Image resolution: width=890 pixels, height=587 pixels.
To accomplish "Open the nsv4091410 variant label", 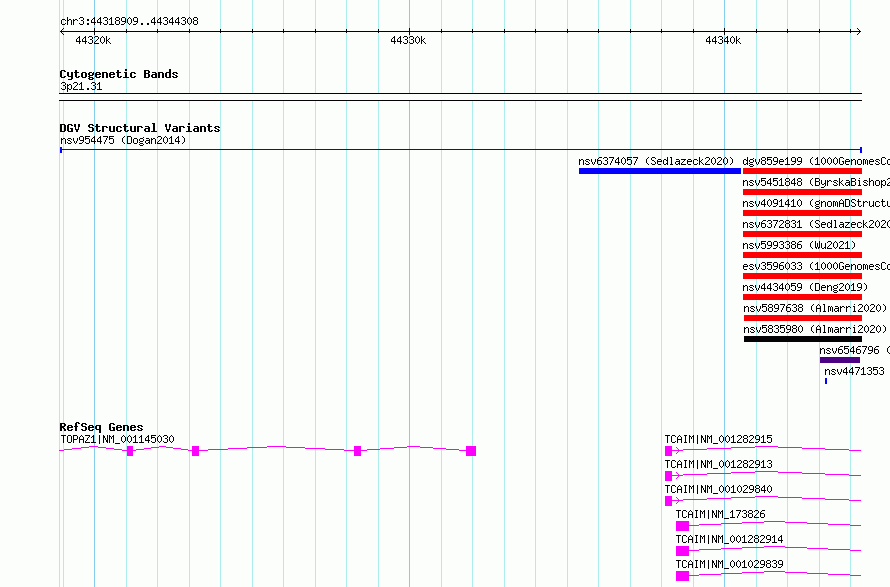I will coord(816,203).
